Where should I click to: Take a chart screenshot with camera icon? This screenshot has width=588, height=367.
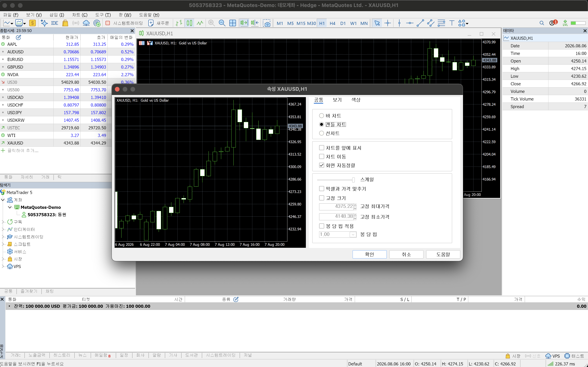267,23
